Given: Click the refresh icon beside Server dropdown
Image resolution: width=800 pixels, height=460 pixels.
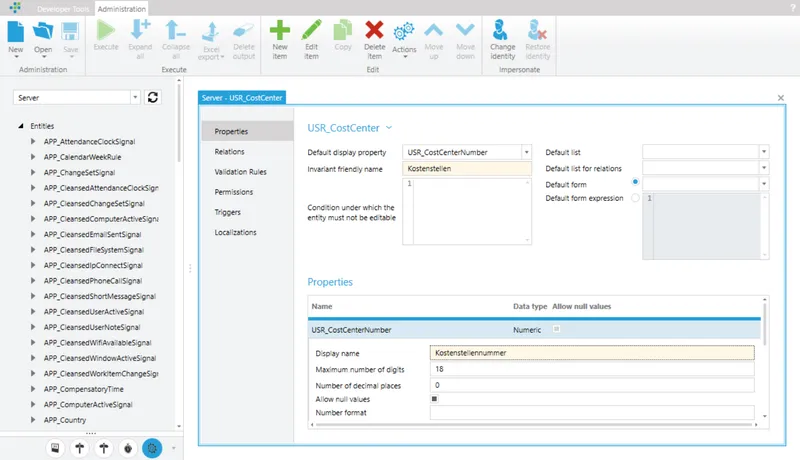Looking at the screenshot, I should 153,98.
